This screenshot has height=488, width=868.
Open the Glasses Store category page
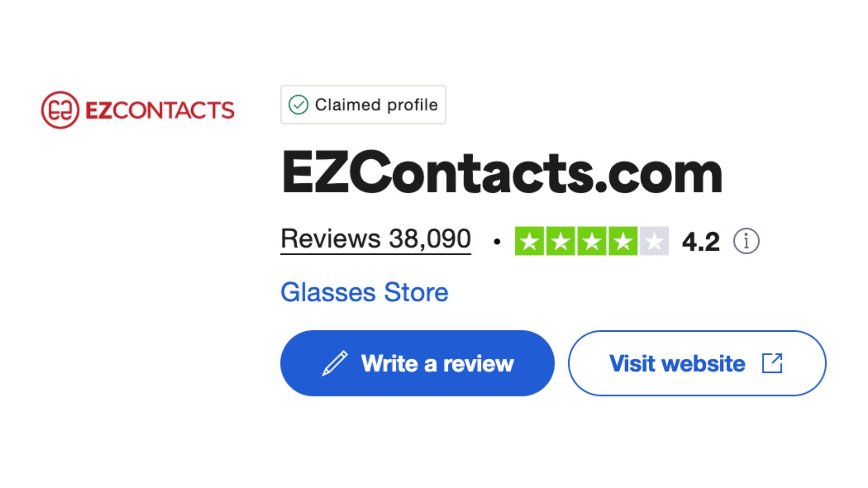pos(364,292)
